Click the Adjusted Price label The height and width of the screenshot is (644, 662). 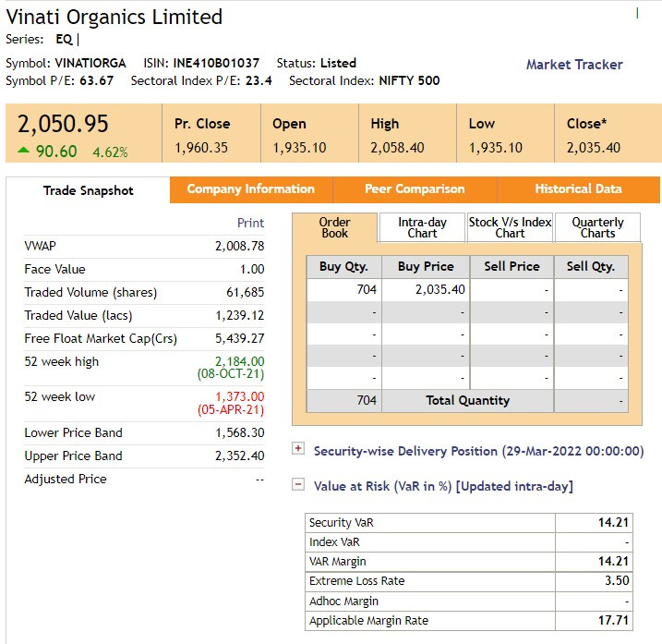(66, 480)
